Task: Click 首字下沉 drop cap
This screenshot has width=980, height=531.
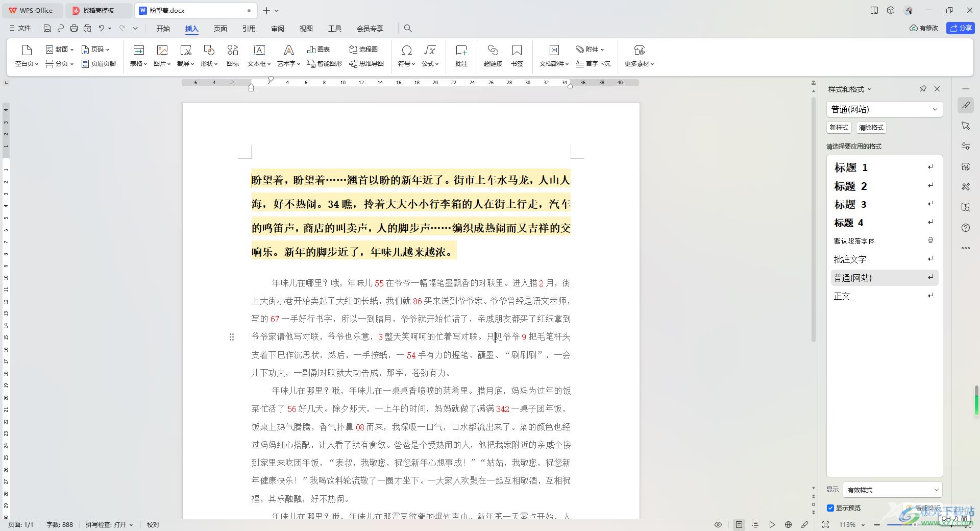Action: pyautogui.click(x=593, y=64)
